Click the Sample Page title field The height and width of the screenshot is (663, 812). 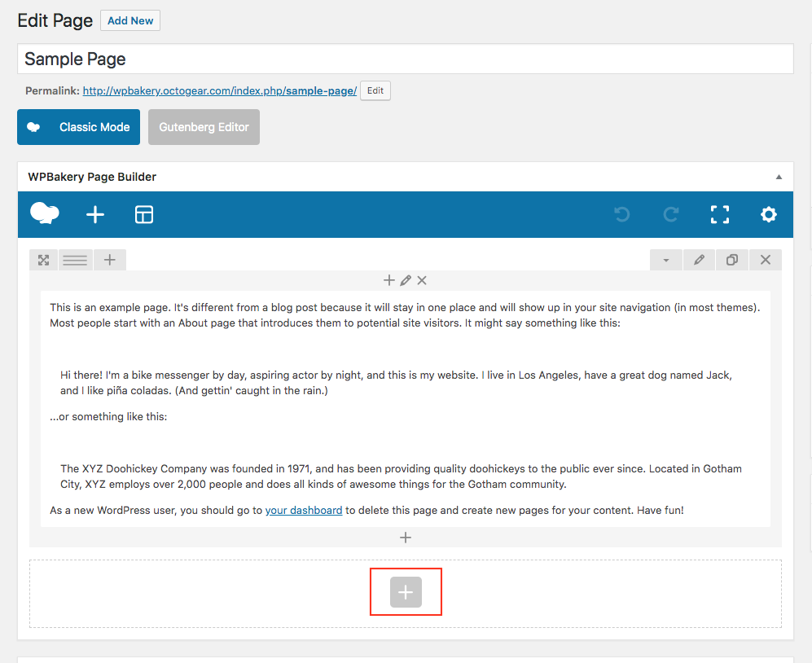point(405,59)
